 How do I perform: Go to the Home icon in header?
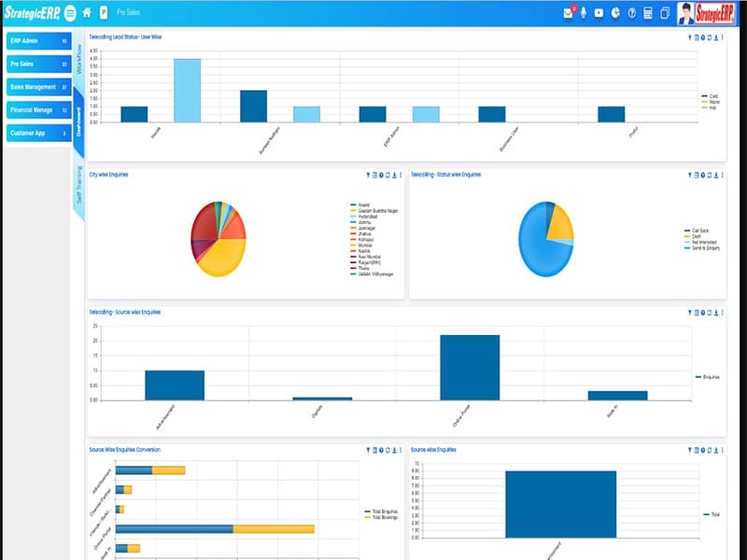(87, 13)
